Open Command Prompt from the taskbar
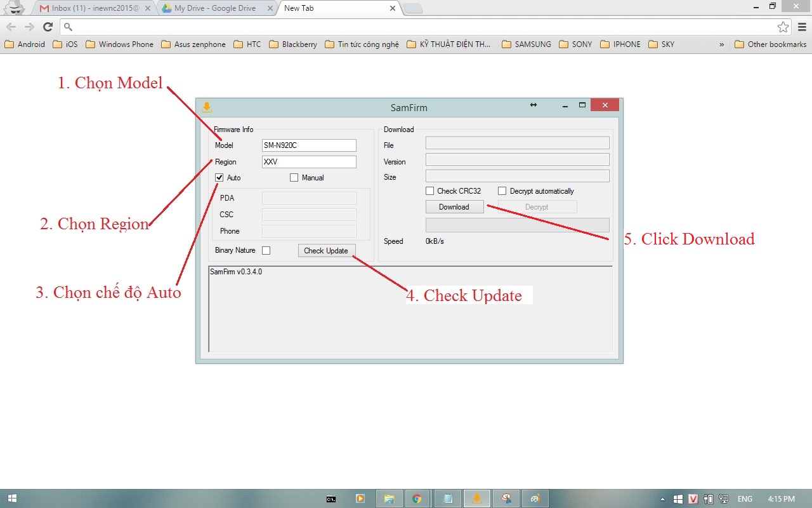 coord(331,498)
